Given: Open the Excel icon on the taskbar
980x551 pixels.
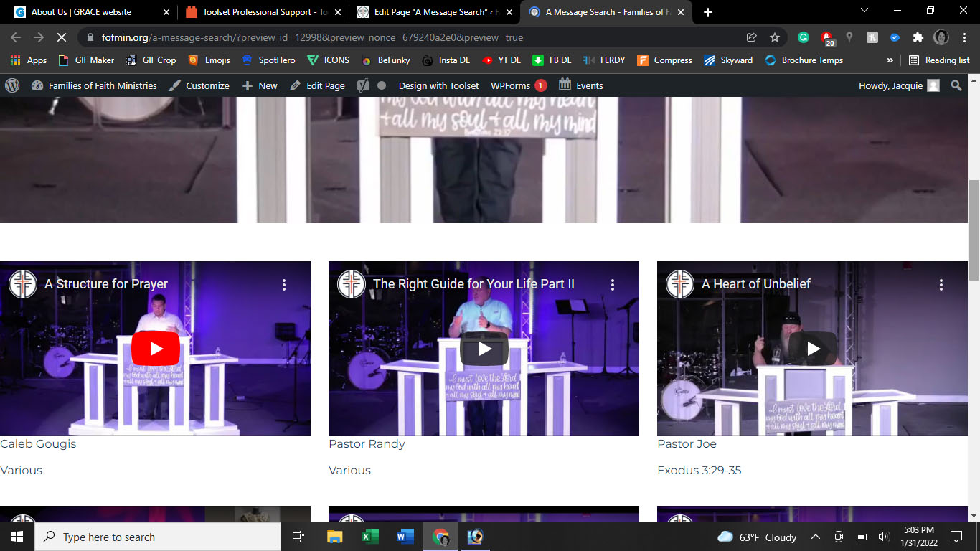Looking at the screenshot, I should (370, 537).
